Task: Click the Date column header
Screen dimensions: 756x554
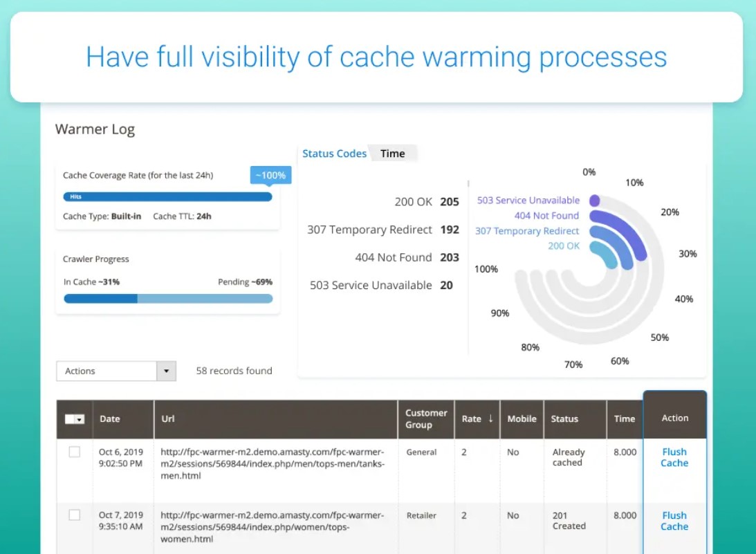Action: (x=110, y=419)
